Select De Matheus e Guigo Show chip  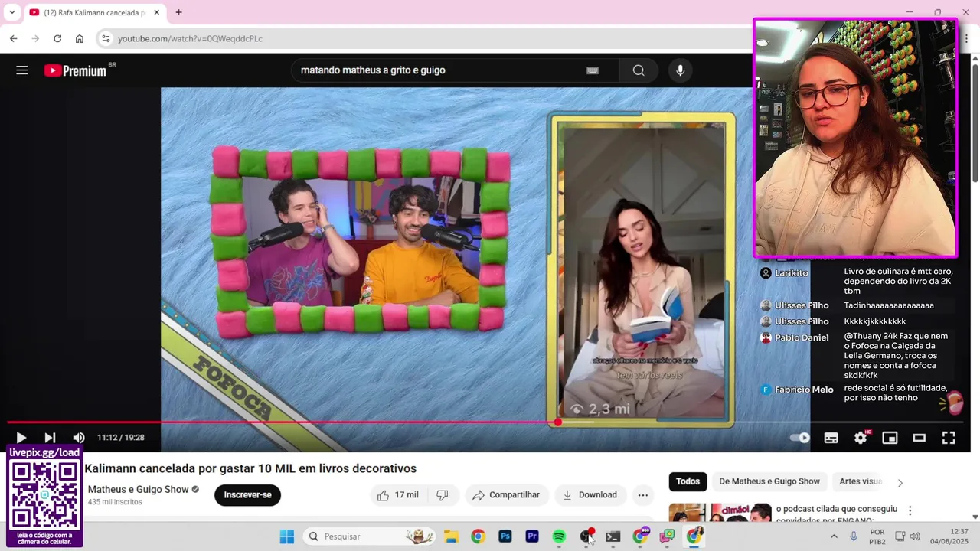769,481
